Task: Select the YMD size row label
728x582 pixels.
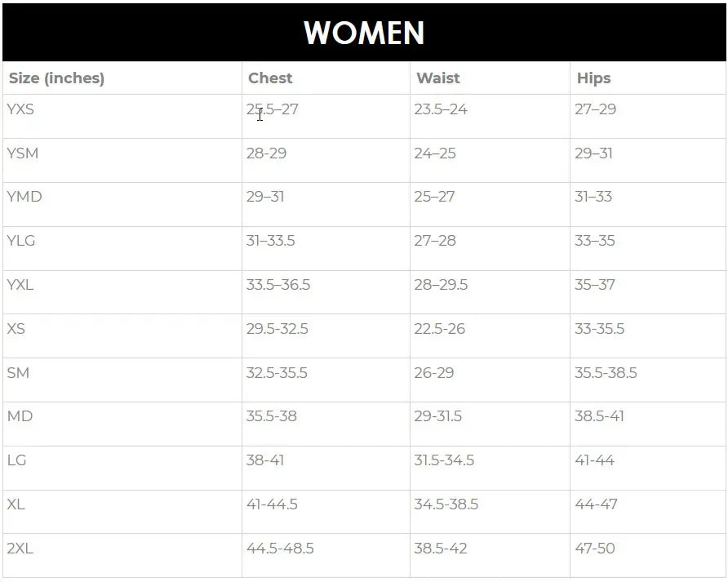Action: click(x=24, y=197)
